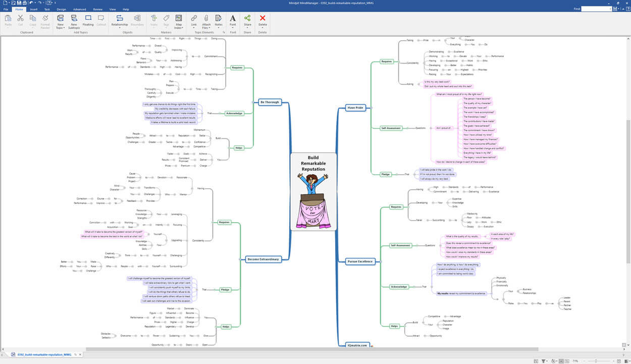Expand the Notes dropdown

[218, 28]
